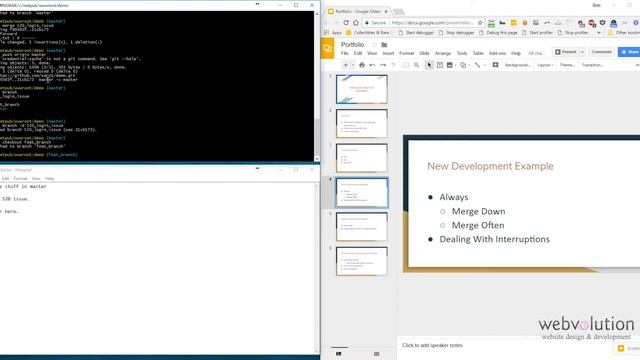Open the new slide layout dropdown arrow
The width and height of the screenshot is (640, 360).
(353, 65)
